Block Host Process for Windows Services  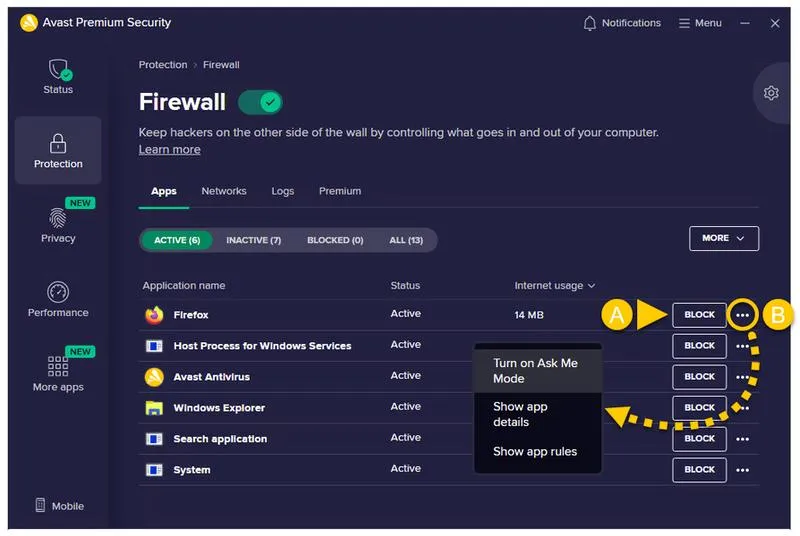(x=699, y=346)
